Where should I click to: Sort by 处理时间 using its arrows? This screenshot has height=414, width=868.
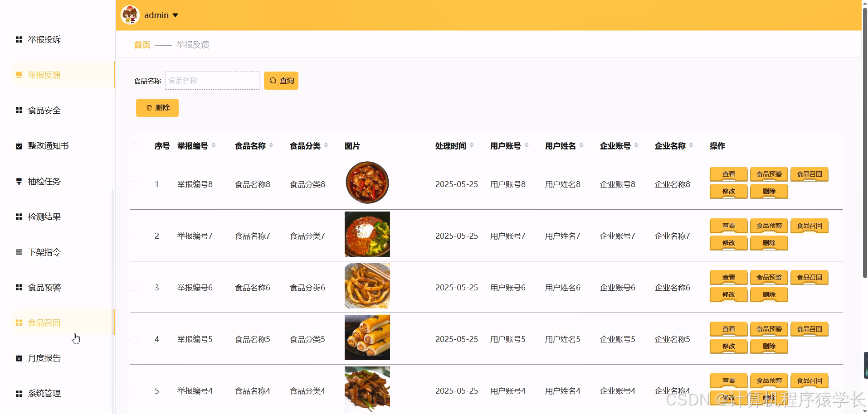pos(472,145)
